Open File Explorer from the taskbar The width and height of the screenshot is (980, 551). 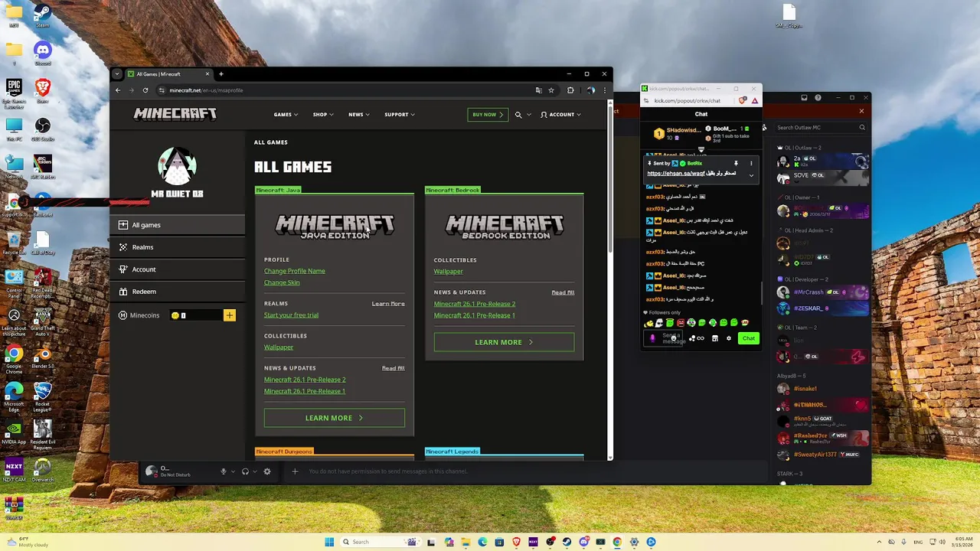[x=465, y=542]
